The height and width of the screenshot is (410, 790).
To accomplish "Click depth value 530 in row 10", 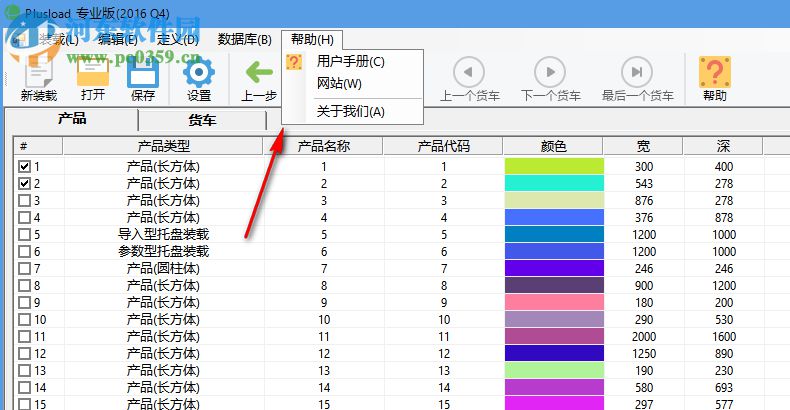I will (724, 319).
